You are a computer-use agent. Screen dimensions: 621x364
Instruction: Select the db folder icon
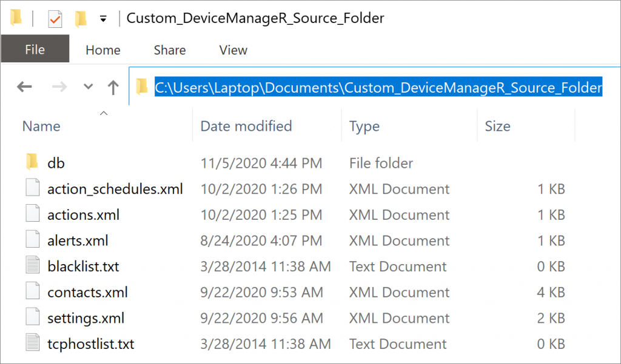pyautogui.click(x=33, y=162)
